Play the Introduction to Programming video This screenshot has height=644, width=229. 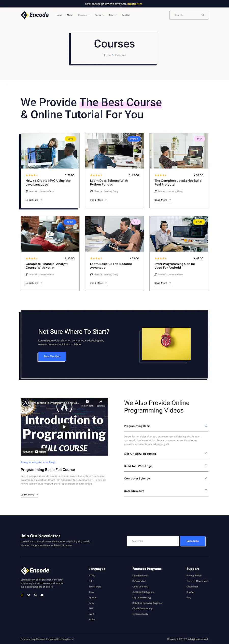[x=64, y=427]
